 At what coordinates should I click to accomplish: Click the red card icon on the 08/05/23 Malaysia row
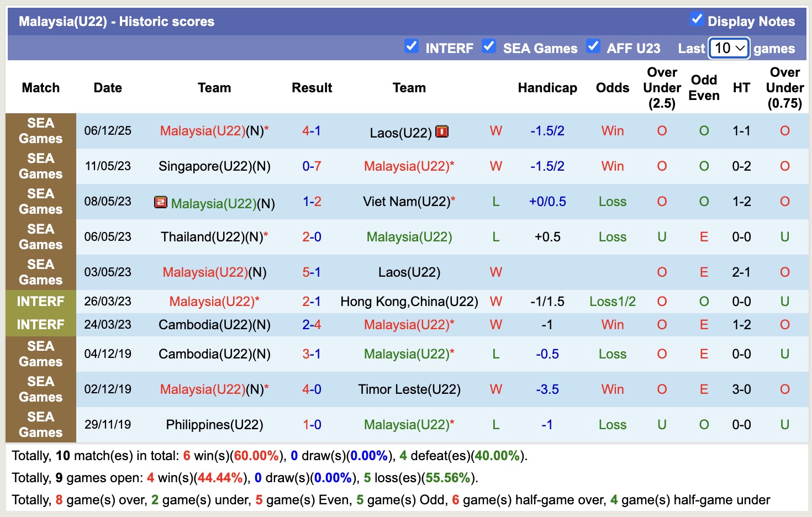[160, 202]
